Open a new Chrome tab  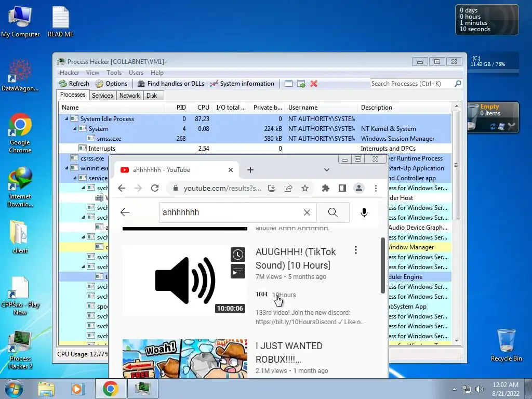tap(250, 170)
